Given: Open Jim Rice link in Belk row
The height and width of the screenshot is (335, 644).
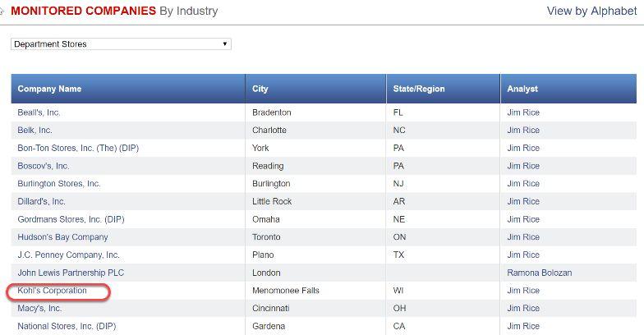Looking at the screenshot, I should click(x=523, y=130).
